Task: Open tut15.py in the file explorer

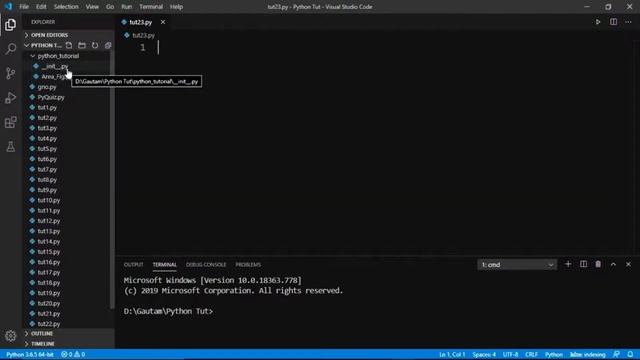Action: pyautogui.click(x=49, y=252)
